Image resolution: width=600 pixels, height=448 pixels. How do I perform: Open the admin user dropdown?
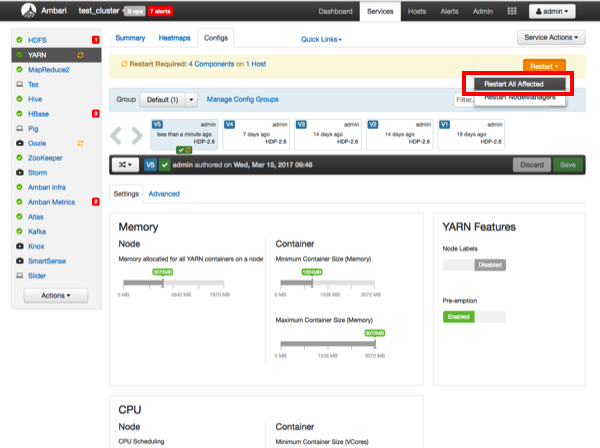(552, 11)
